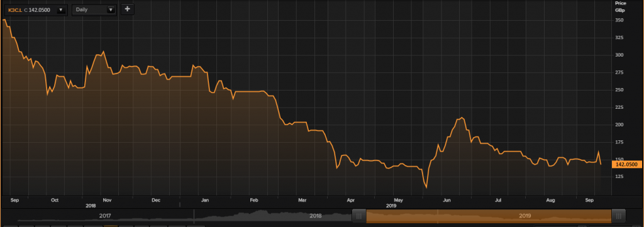Screen dimensions: 644x227
Task: Click the Aug label on the time axis
Action: [x=551, y=201]
